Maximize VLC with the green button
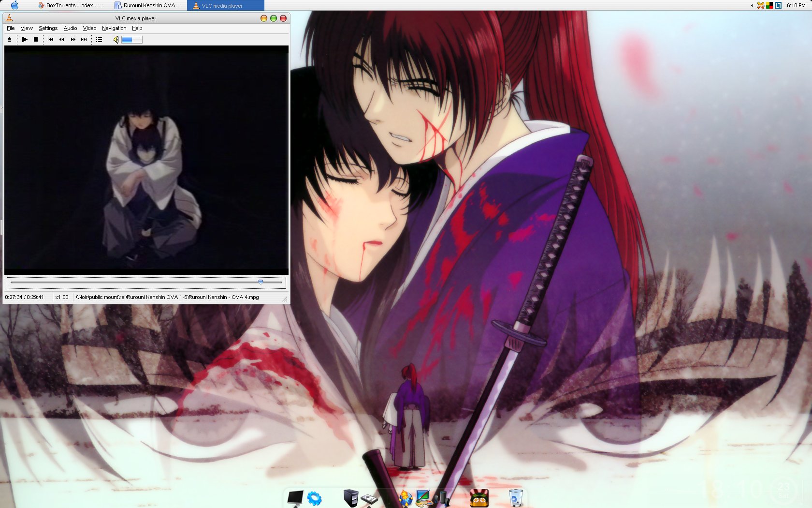The image size is (812, 508). (274, 18)
